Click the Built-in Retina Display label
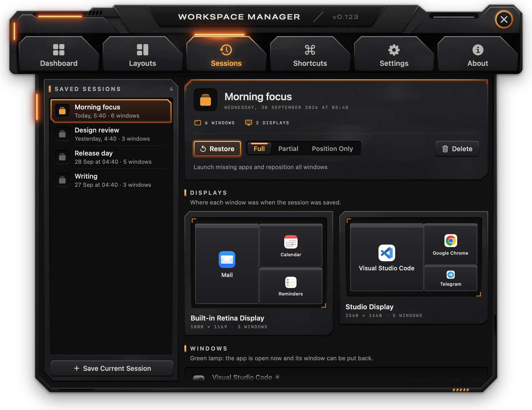Image resolution: width=532 pixels, height=410 pixels. pos(227,318)
